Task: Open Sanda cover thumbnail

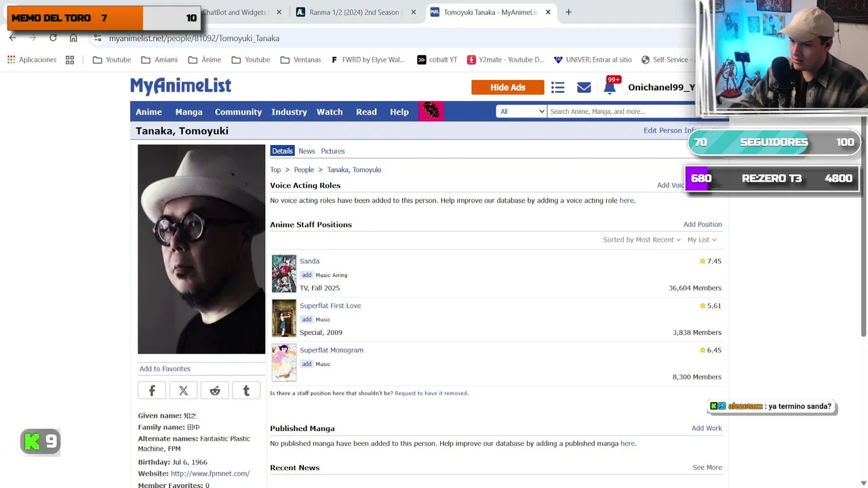Action: pos(284,274)
